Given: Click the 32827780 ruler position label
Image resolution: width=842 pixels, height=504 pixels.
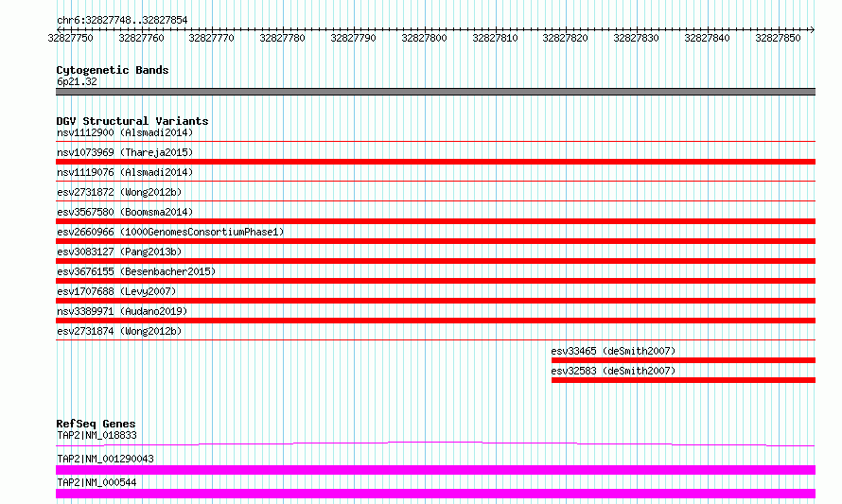Looking at the screenshot, I should (283, 38).
